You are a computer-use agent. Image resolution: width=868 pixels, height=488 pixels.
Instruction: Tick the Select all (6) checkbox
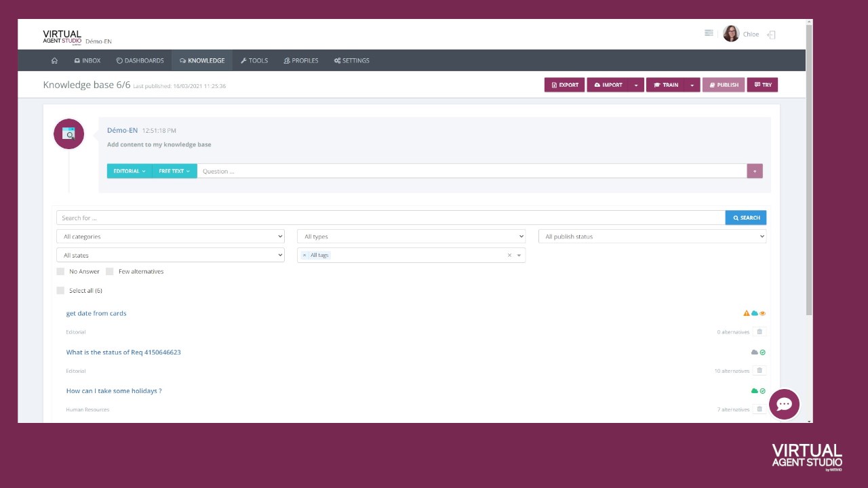click(60, 290)
